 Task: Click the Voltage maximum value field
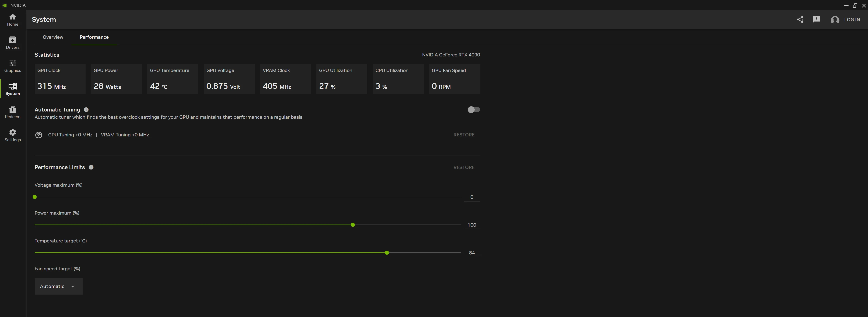pos(471,197)
